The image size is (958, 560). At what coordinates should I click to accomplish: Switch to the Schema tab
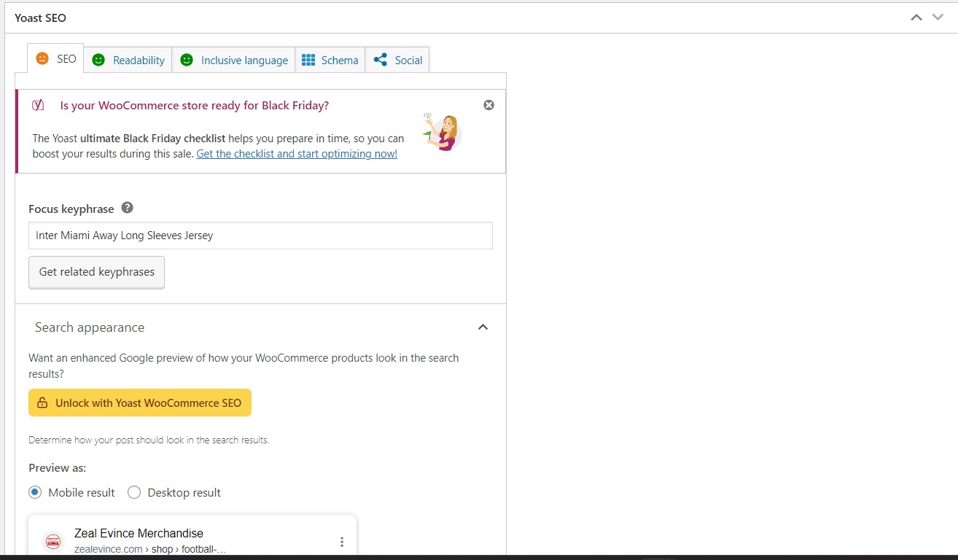coord(330,60)
